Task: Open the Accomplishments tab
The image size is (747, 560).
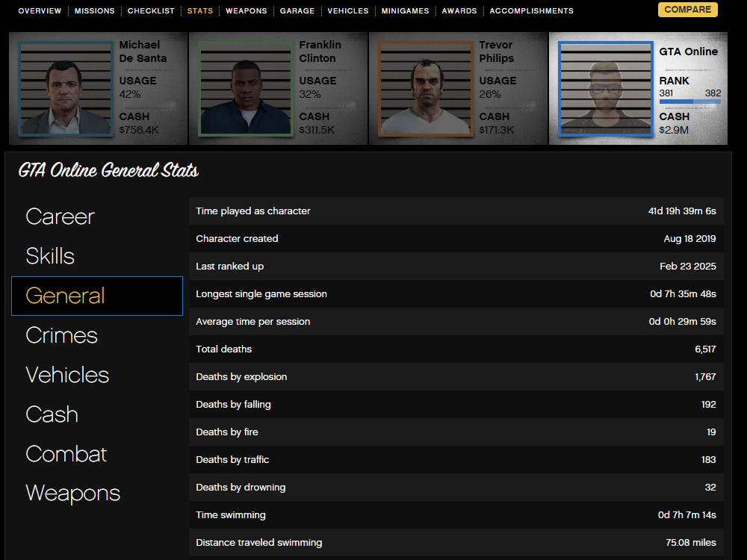Action: [532, 10]
